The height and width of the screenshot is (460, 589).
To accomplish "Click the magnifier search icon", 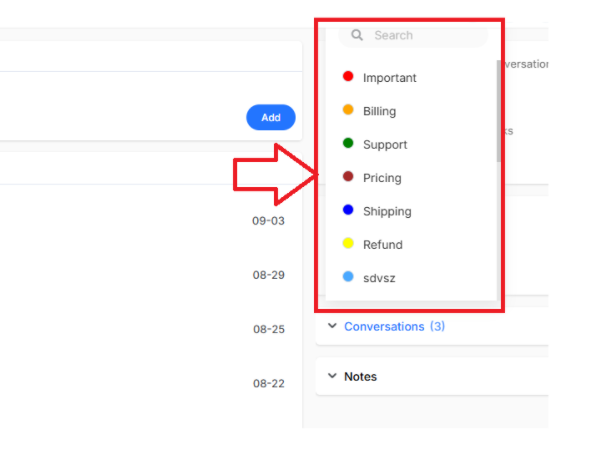I will (356, 35).
